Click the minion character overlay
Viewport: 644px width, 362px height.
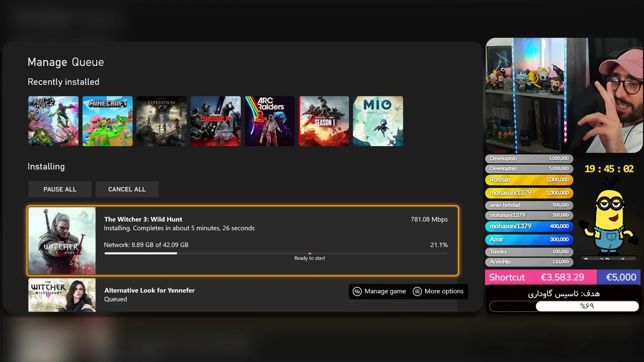pos(608,216)
